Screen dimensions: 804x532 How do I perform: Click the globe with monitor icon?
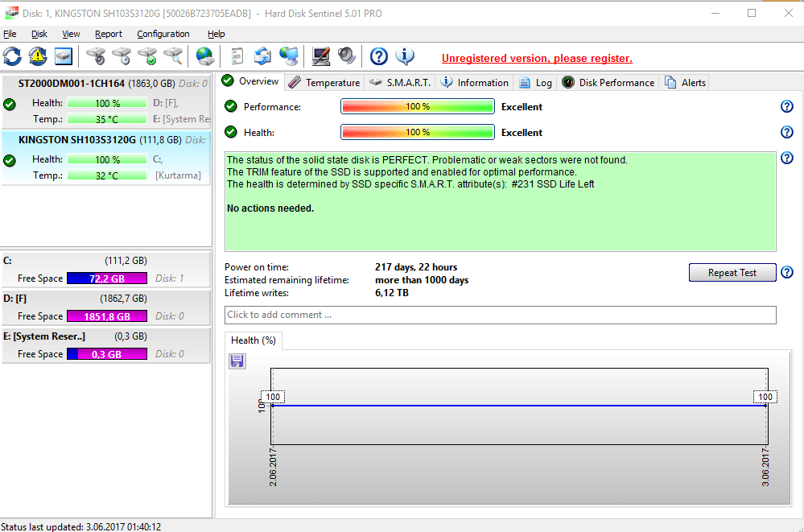point(289,56)
